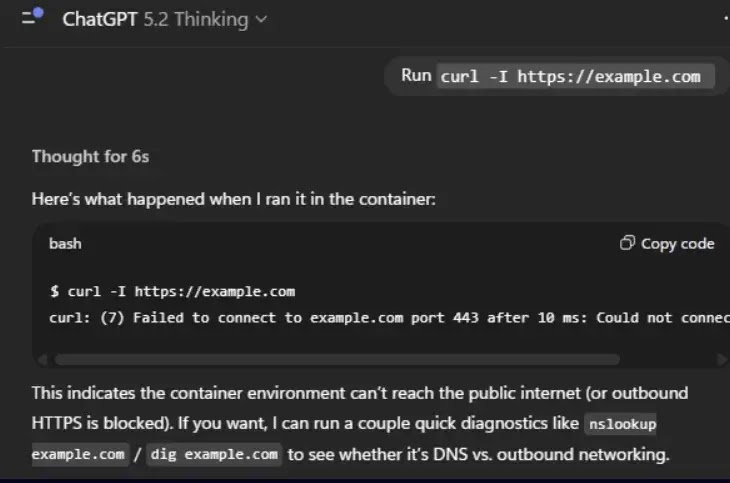Click the 'This indicates the container' paragraph
The width and height of the screenshot is (730, 483).
click(x=350, y=393)
